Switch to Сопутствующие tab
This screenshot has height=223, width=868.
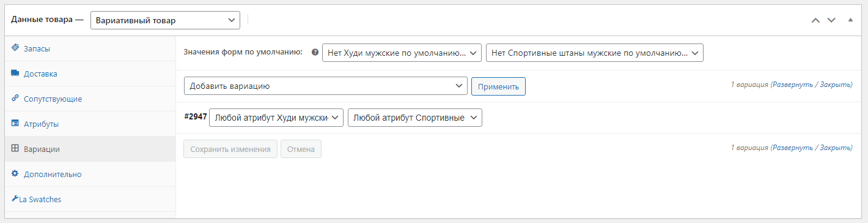pos(90,99)
